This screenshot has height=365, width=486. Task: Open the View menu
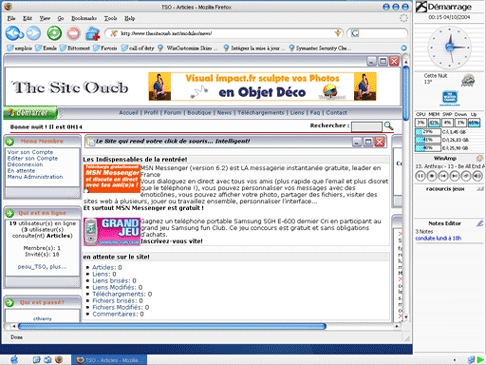[45, 18]
